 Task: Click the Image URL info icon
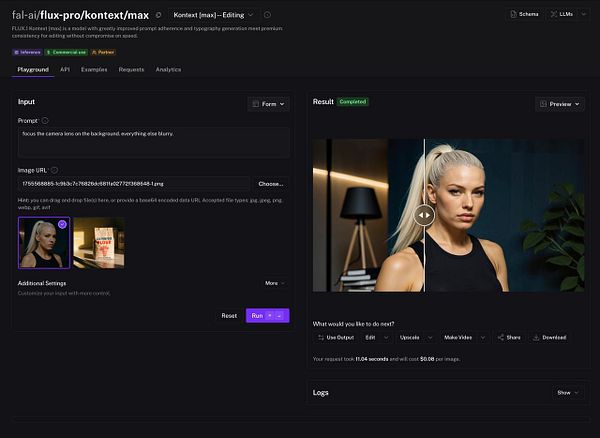coord(54,170)
